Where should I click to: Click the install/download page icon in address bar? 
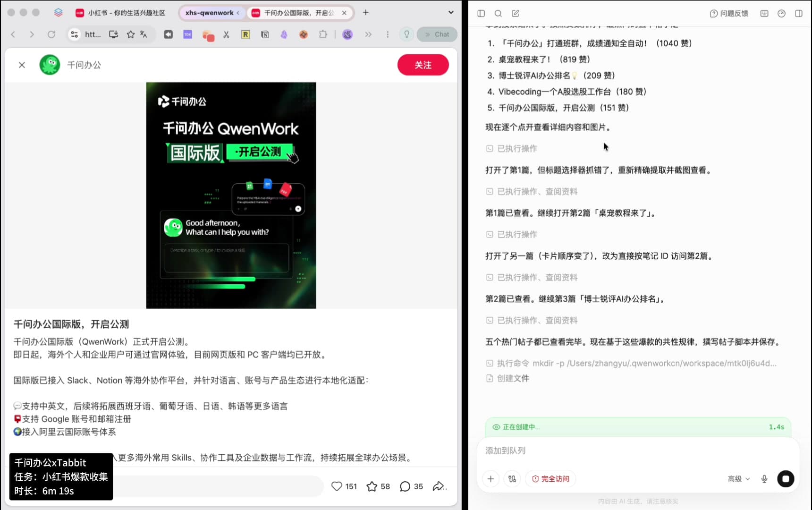coord(113,34)
